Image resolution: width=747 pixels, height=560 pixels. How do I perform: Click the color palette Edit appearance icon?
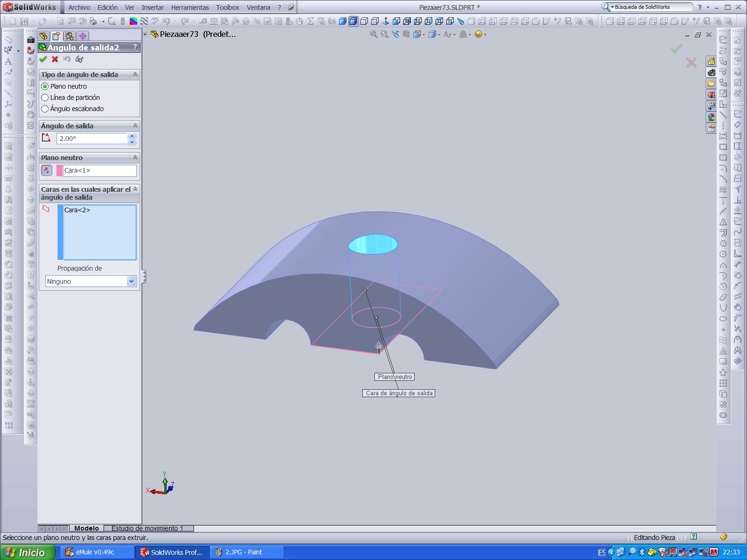(x=134, y=21)
